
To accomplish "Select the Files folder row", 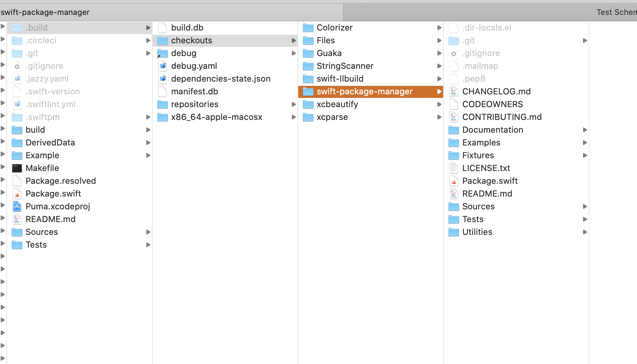I will (x=371, y=40).
